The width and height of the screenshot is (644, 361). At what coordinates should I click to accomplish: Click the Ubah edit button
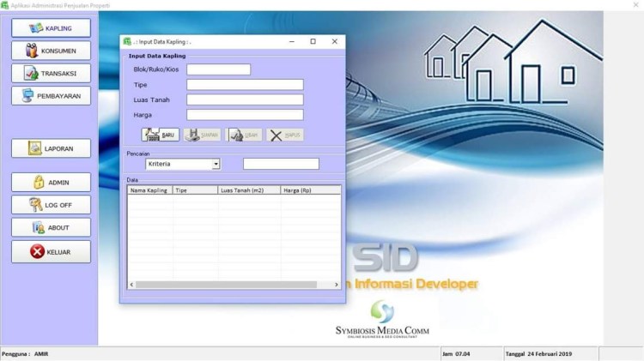pos(245,135)
